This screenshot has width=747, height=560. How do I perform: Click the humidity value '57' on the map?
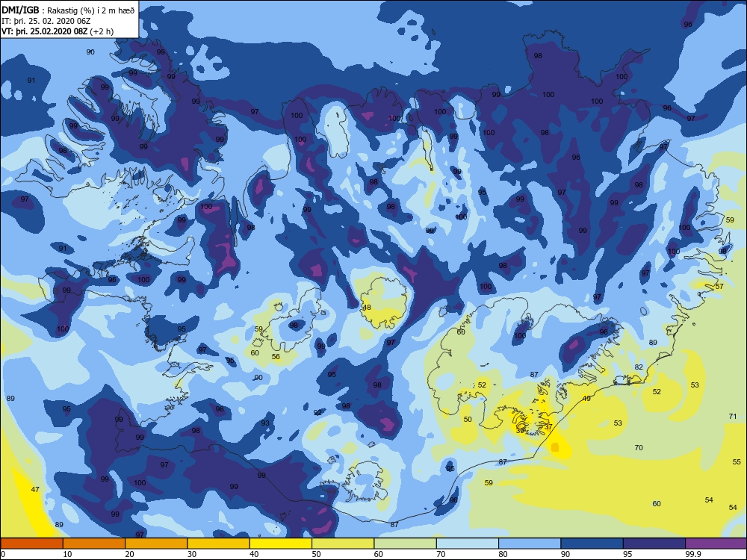(719, 287)
